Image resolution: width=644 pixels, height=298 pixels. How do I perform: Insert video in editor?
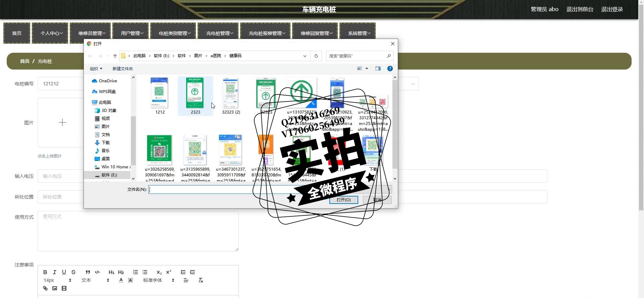pyautogui.click(x=64, y=288)
